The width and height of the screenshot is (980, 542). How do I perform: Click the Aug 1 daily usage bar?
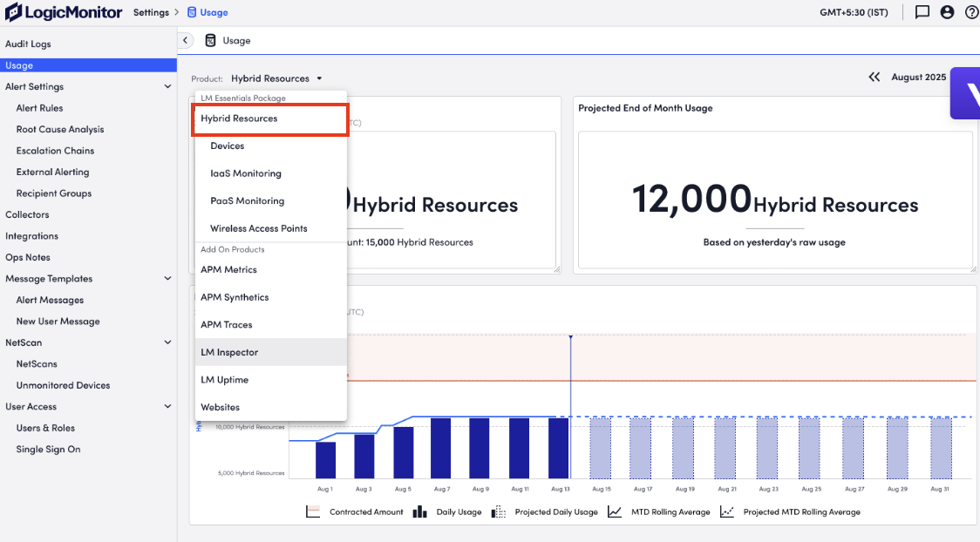[325, 460]
